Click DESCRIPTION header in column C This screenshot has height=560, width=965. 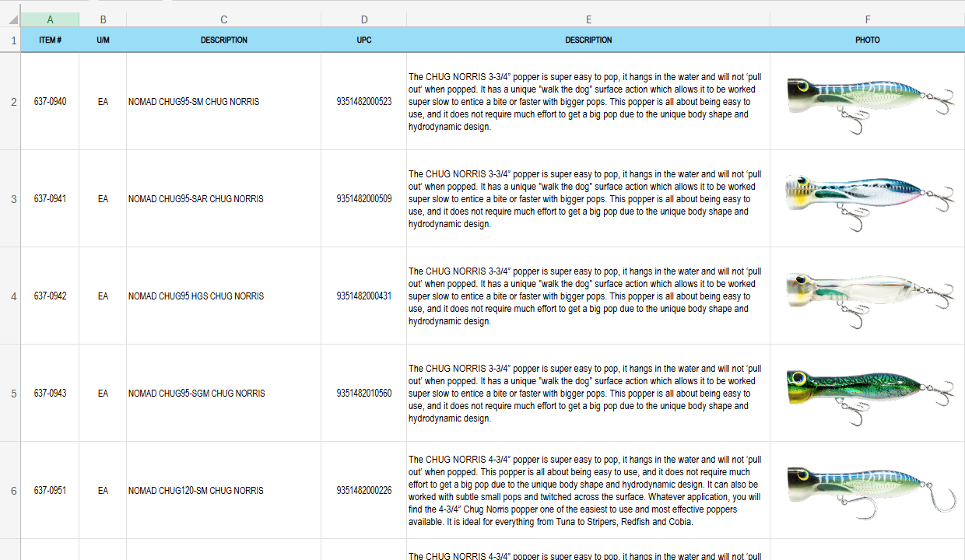point(224,40)
